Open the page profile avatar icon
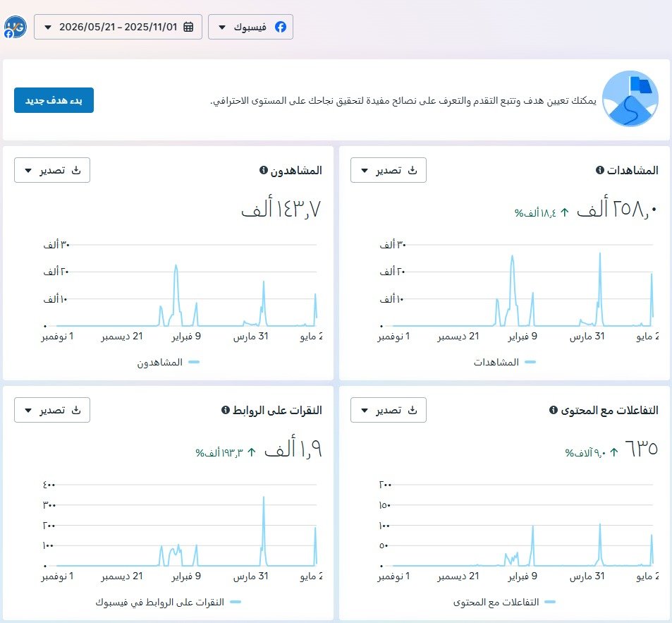The width and height of the screenshot is (672, 623). coord(16,27)
